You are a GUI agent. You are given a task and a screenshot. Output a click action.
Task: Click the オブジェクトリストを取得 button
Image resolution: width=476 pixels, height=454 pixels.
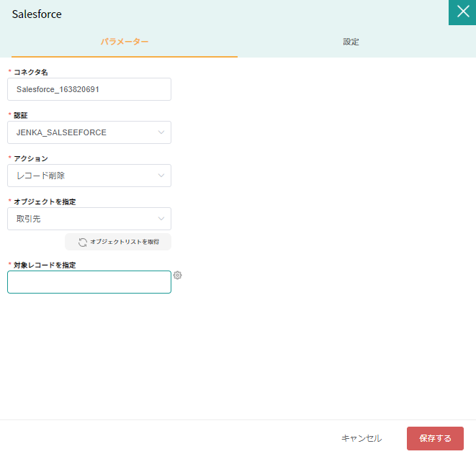click(118, 242)
